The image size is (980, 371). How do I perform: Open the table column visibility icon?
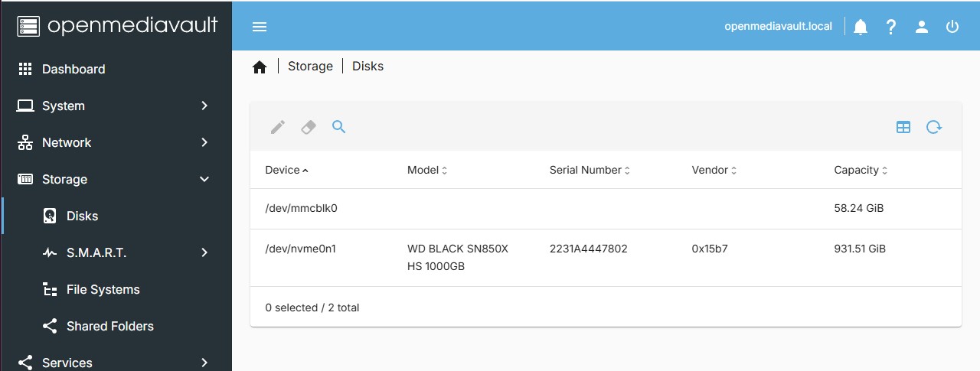903,127
